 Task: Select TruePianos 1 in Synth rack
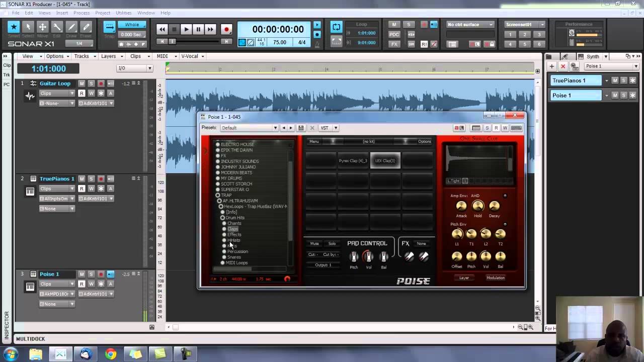[575, 80]
